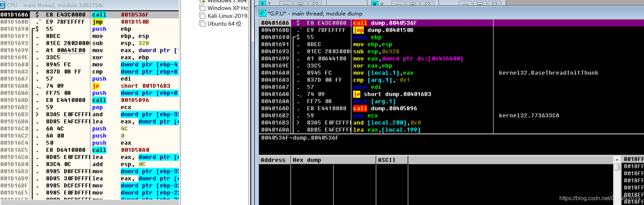Select 'call 001D58A0' in the left CPU window
Image resolution: width=644 pixels, height=205 pixels.
(120, 150)
